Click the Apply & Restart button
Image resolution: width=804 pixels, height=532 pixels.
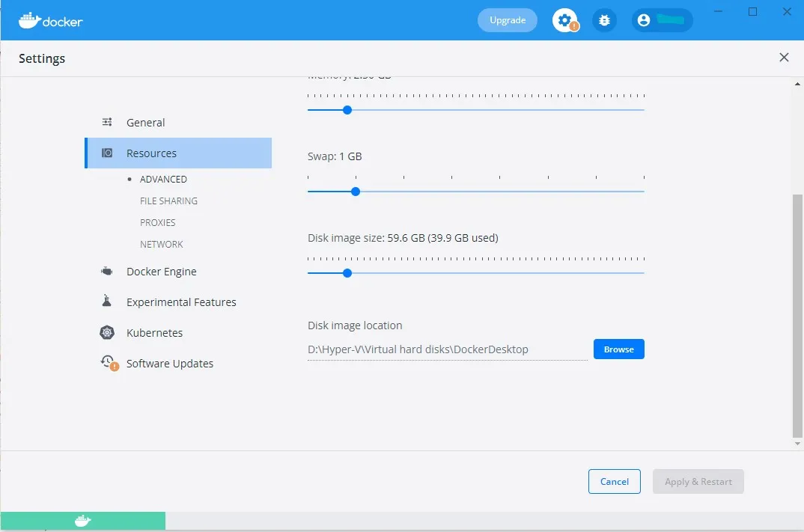click(x=698, y=481)
